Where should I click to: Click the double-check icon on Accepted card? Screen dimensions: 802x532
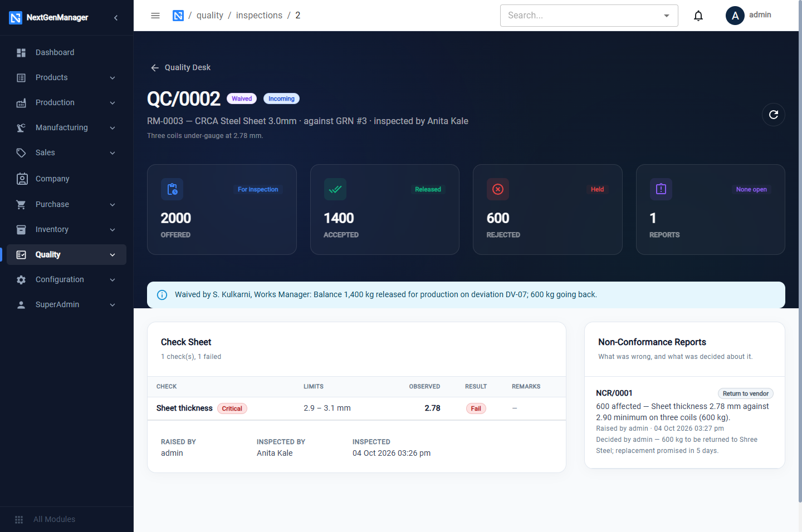pos(335,189)
